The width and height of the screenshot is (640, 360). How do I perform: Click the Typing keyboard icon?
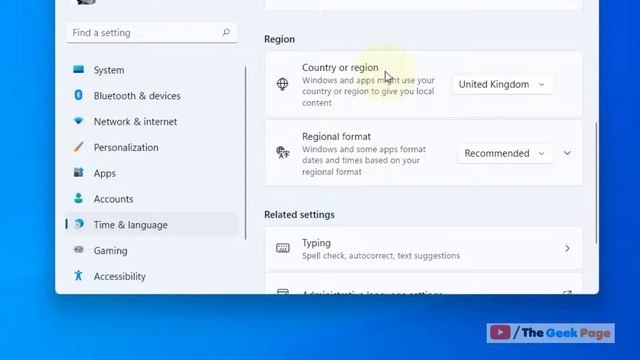click(282, 248)
